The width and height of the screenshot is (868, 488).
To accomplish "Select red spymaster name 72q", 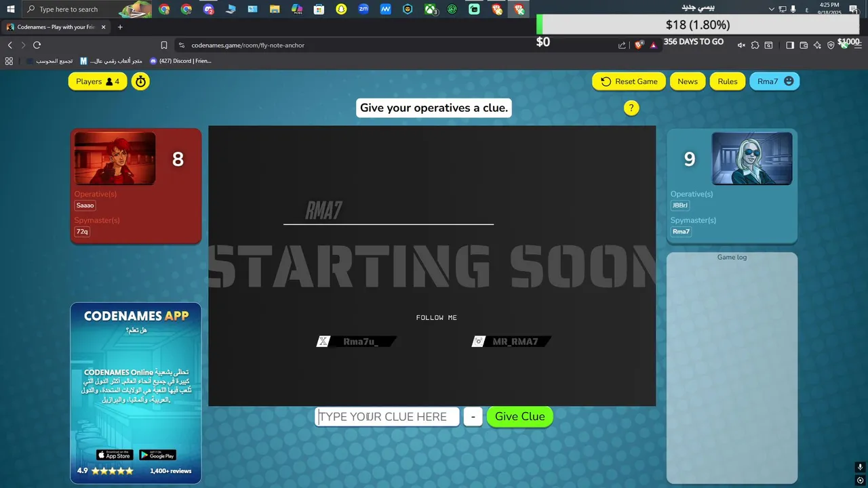I will (82, 232).
